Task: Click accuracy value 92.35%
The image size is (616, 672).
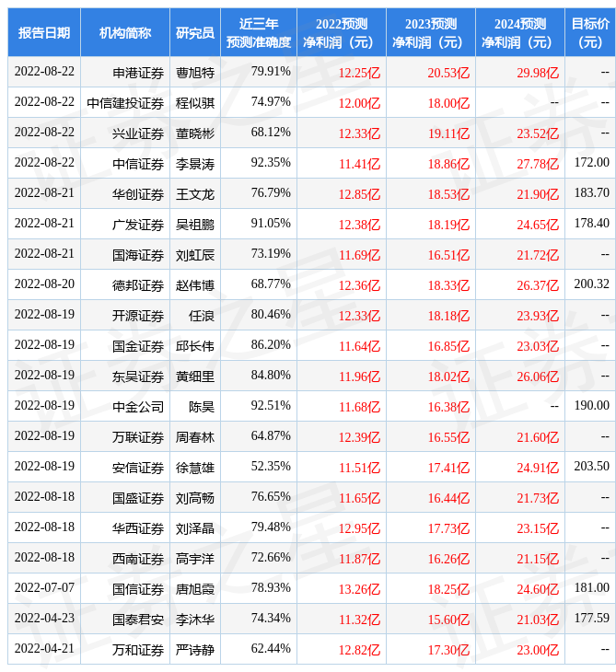Action: point(271,162)
